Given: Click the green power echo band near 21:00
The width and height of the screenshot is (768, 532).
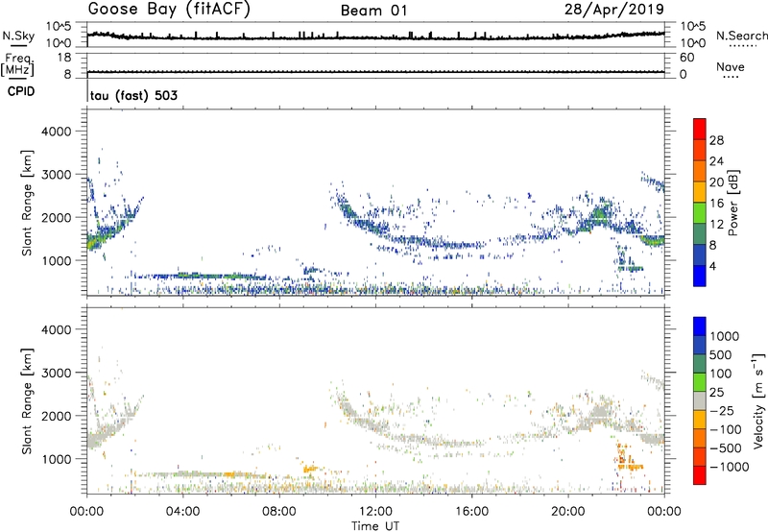Looking at the screenshot, I should 599,214.
